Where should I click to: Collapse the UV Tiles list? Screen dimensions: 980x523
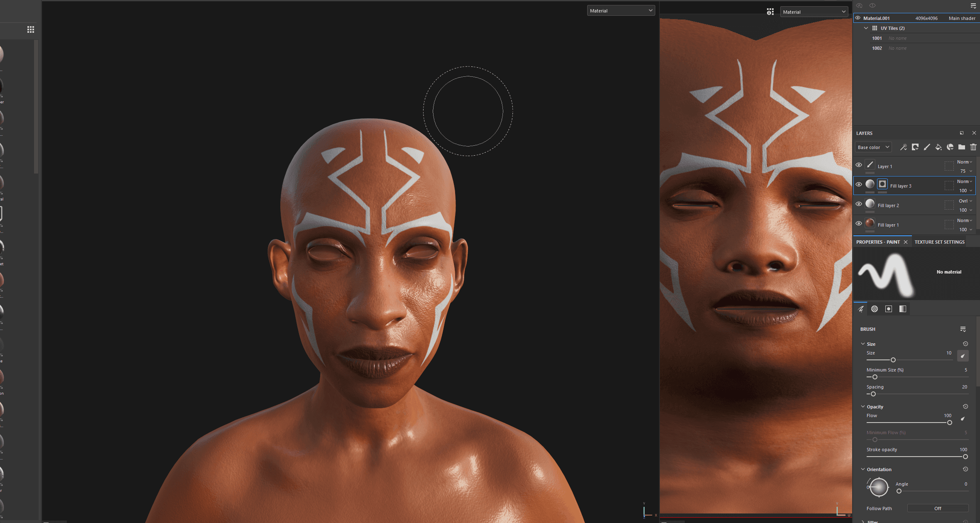866,28
